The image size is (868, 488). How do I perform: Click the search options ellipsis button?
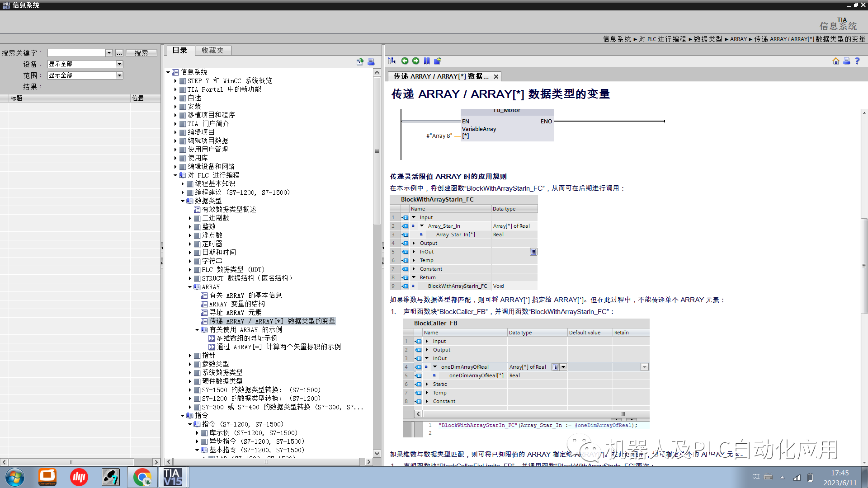point(119,53)
